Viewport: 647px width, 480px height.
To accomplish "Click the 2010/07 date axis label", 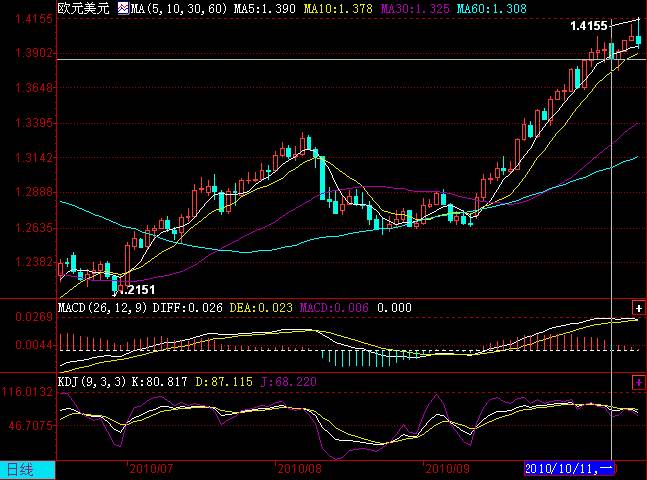I will coord(151,469).
